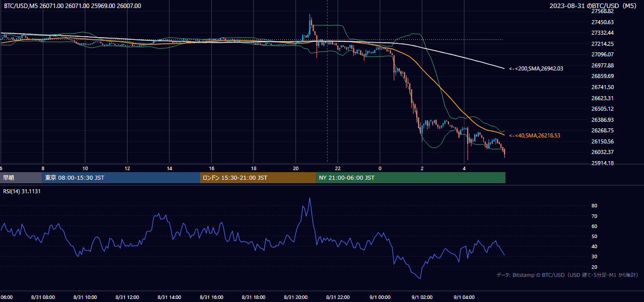Click hour label 16 under the price chart
The width and height of the screenshot is (644, 302).
click(x=212, y=168)
